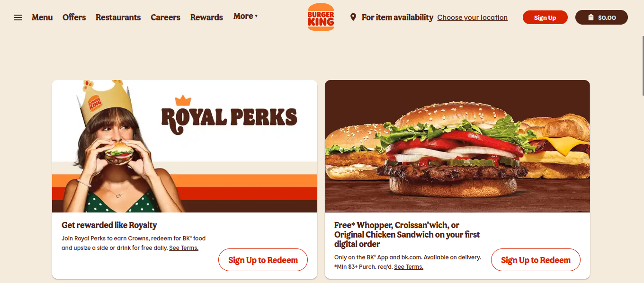The image size is (644, 283).
Task: Visit the Careers link
Action: 165,18
